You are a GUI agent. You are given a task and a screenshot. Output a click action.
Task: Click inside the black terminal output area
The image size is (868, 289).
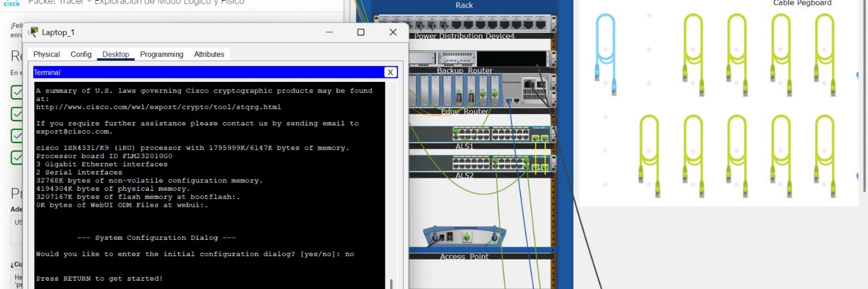tap(209, 185)
